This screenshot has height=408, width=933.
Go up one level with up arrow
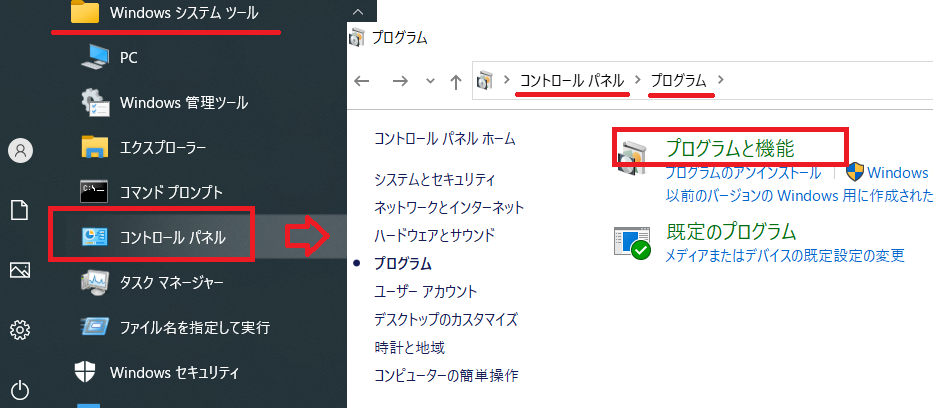[x=456, y=81]
